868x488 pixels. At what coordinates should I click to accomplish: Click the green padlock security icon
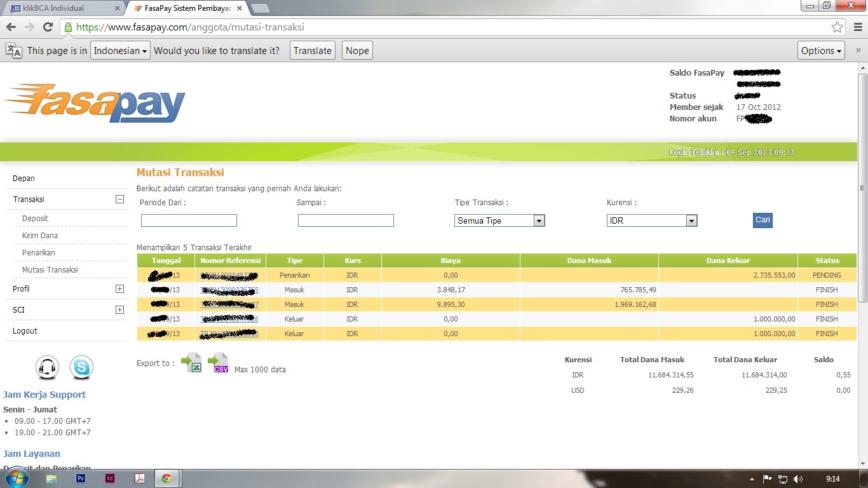click(68, 27)
